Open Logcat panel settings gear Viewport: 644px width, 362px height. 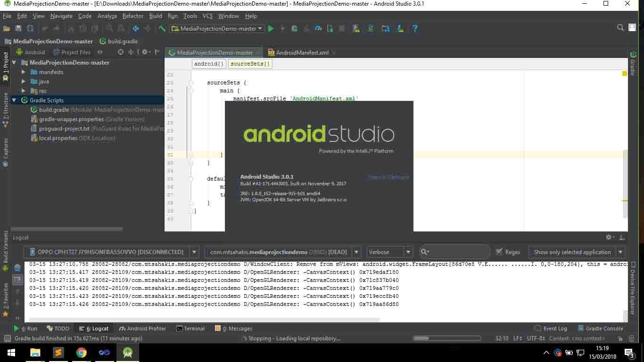point(609,238)
